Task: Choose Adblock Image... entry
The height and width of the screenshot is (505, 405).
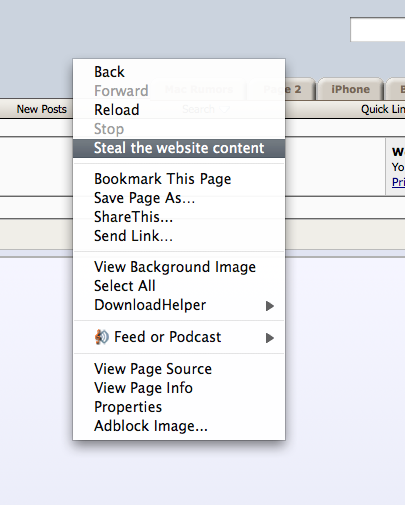Action: (179, 426)
